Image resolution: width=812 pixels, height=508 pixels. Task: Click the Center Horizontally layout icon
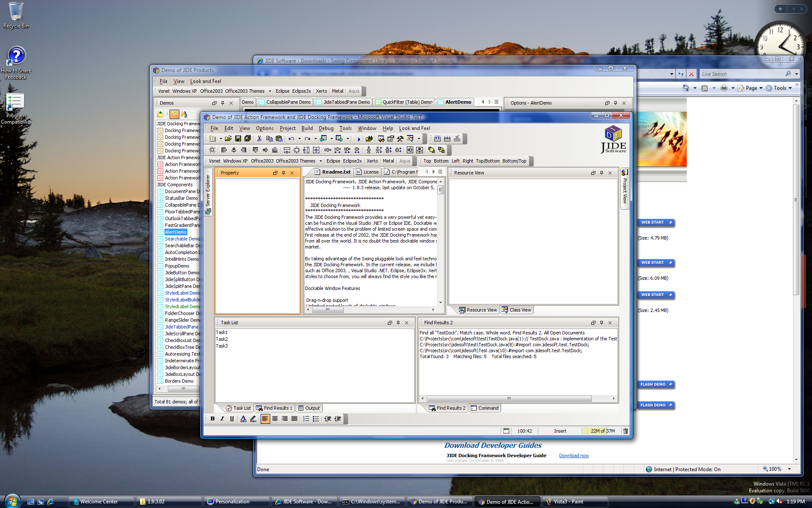point(410,150)
